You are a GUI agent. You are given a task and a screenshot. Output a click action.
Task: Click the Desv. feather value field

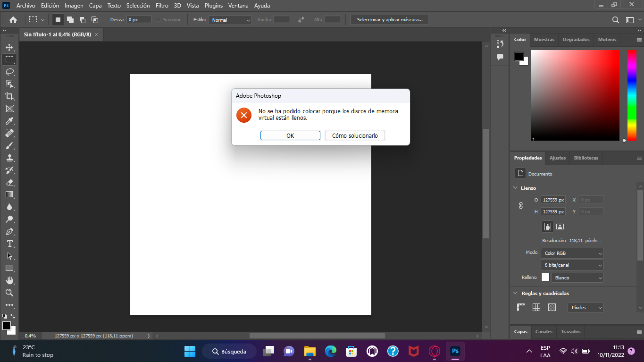139,20
